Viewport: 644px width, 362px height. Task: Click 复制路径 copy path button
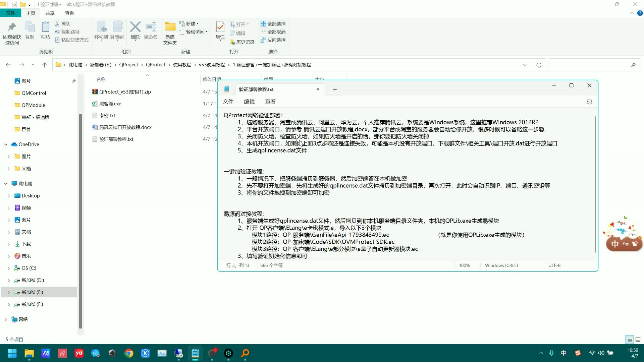tap(67, 32)
